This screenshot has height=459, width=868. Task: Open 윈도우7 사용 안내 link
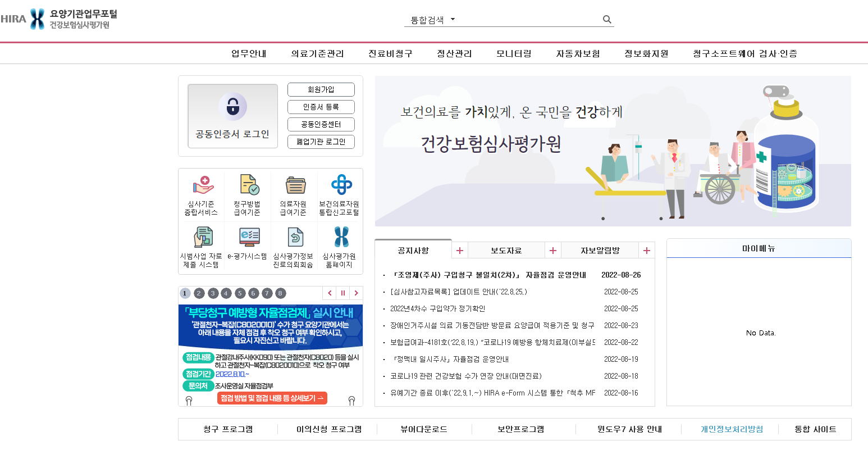click(x=629, y=429)
